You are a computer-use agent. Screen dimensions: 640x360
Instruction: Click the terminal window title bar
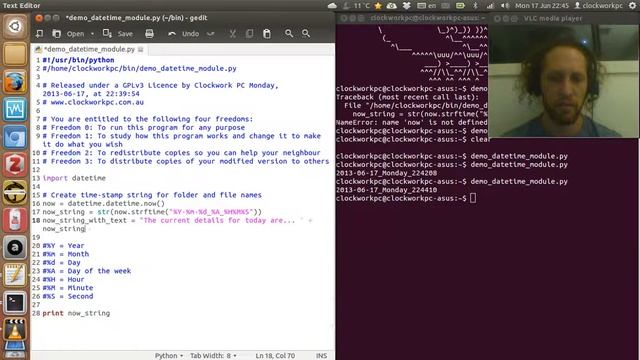pyautogui.click(x=412, y=18)
